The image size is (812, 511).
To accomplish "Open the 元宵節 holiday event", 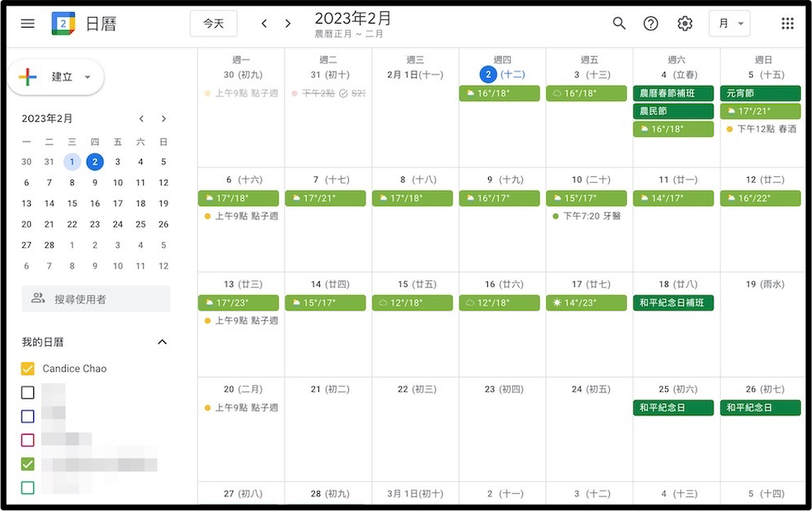I will tap(760, 93).
